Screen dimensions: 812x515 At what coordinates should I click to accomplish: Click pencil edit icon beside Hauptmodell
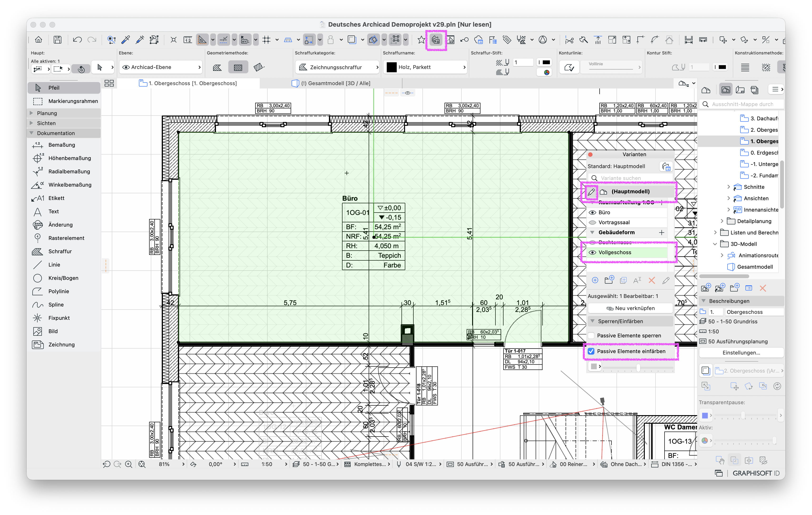pyautogui.click(x=591, y=192)
